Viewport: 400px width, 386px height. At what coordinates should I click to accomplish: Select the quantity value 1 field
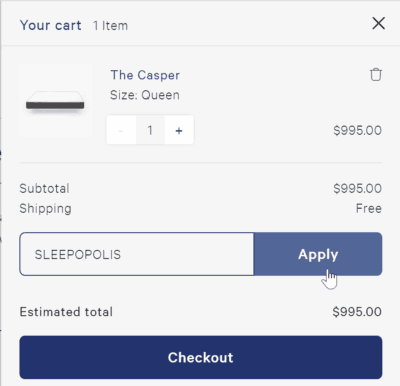[150, 130]
